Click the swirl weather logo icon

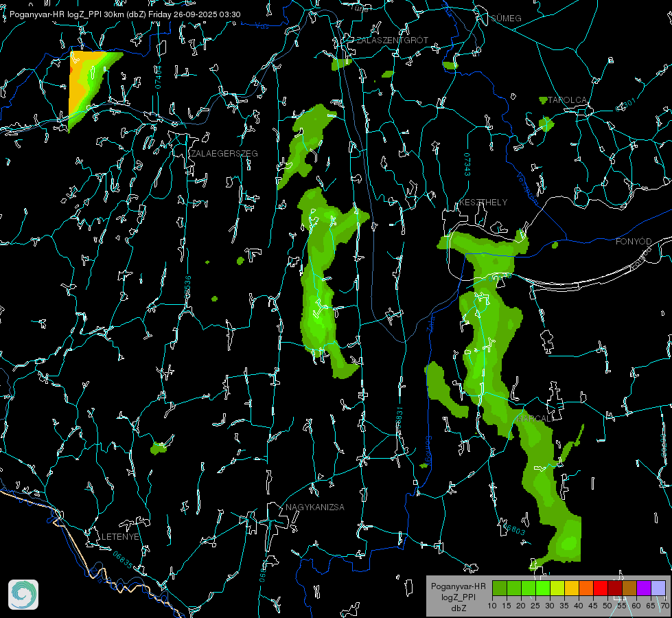coord(23,595)
